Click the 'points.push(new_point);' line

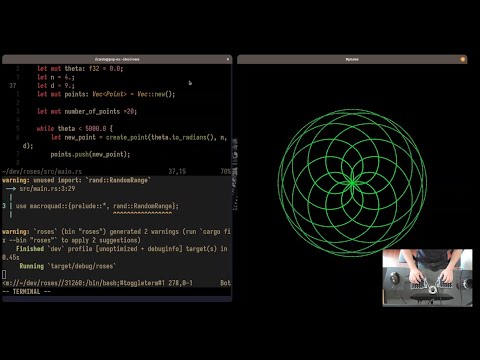click(x=90, y=154)
